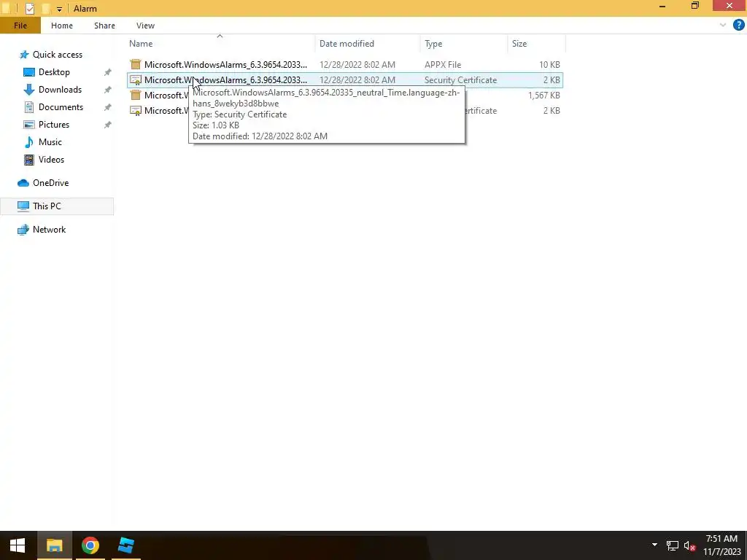The height and width of the screenshot is (560, 747).
Task: Open the File ribbon tab
Action: coord(20,26)
